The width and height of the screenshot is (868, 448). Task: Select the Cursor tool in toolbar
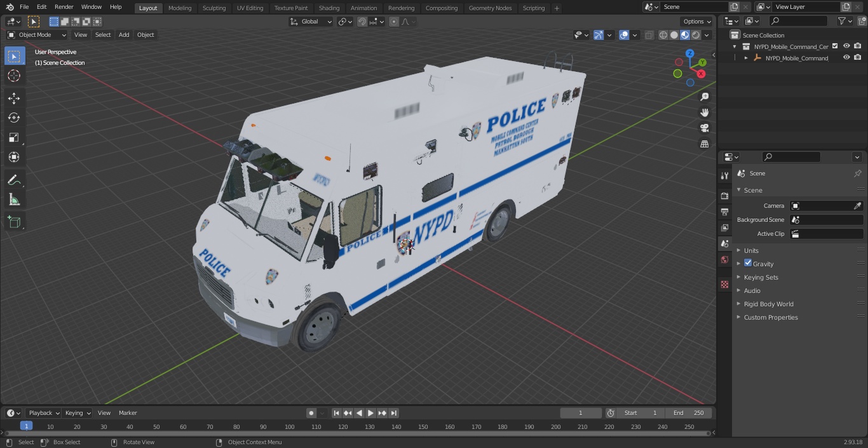click(14, 76)
